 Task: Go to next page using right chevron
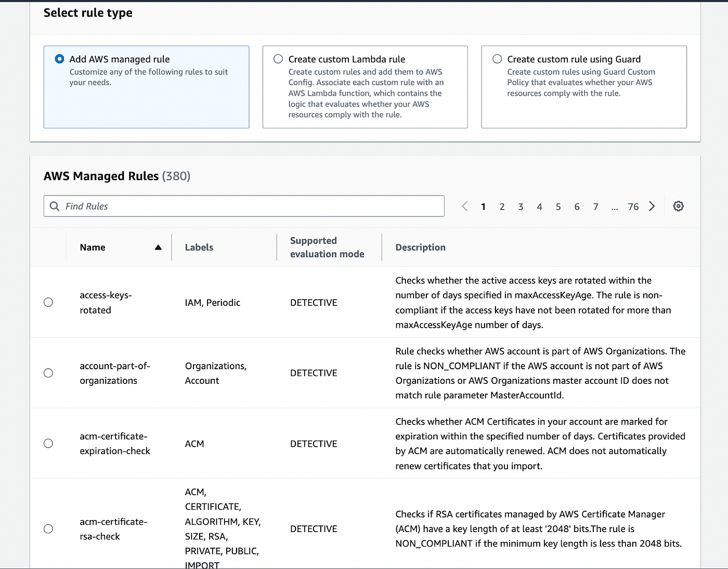pyautogui.click(x=652, y=206)
